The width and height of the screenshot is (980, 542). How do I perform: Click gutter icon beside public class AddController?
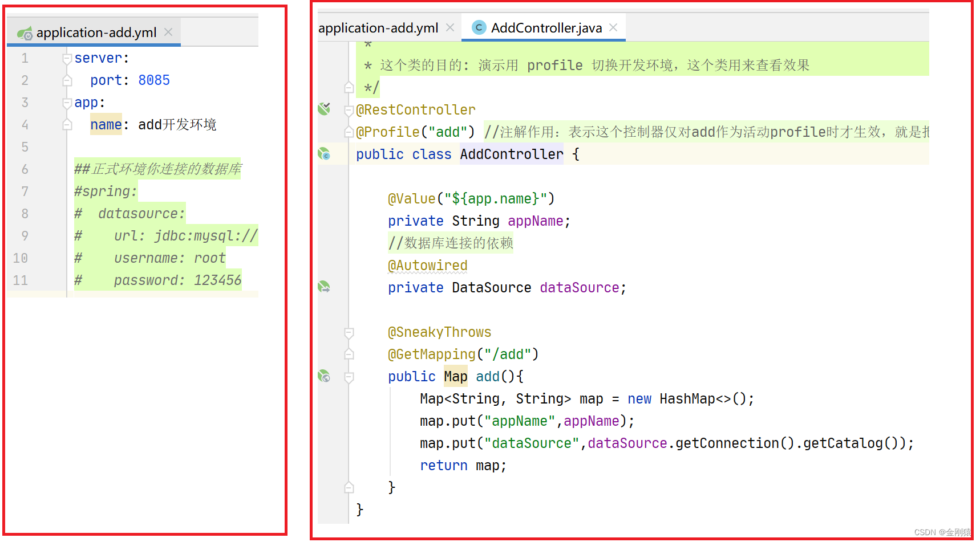tap(324, 154)
